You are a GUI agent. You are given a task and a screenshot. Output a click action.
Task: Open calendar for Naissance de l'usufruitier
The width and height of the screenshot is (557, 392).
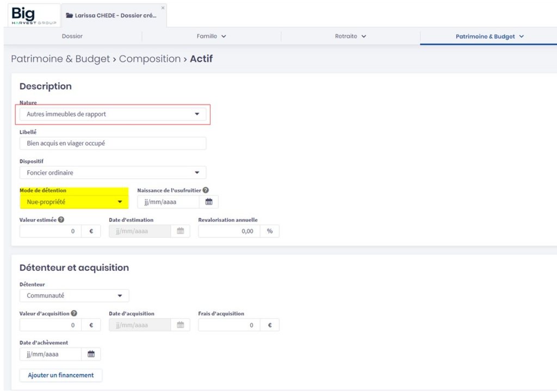208,202
